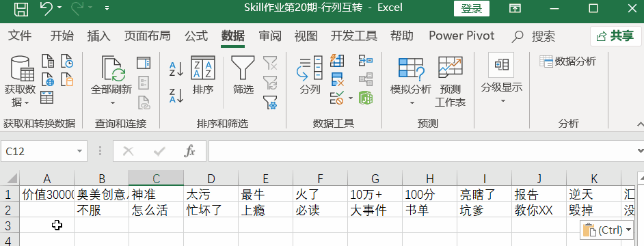Screen dimensions: 644x246
Task: Open the 模拟分析 what-if analysis dropdown
Action: [411, 81]
